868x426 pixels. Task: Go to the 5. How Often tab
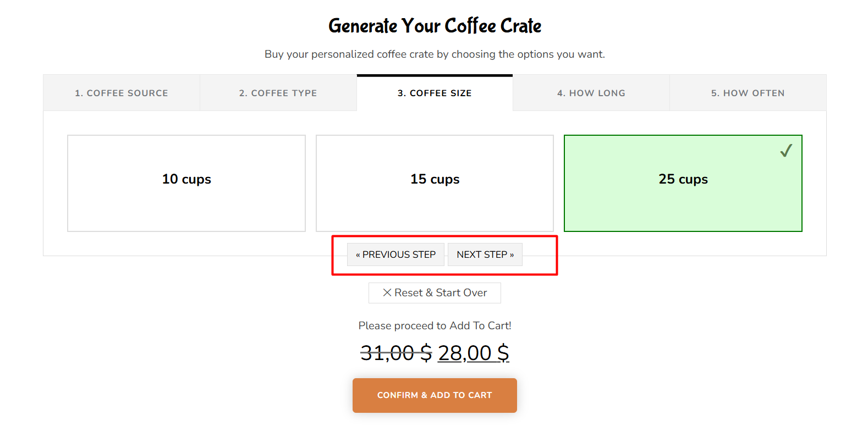point(748,93)
